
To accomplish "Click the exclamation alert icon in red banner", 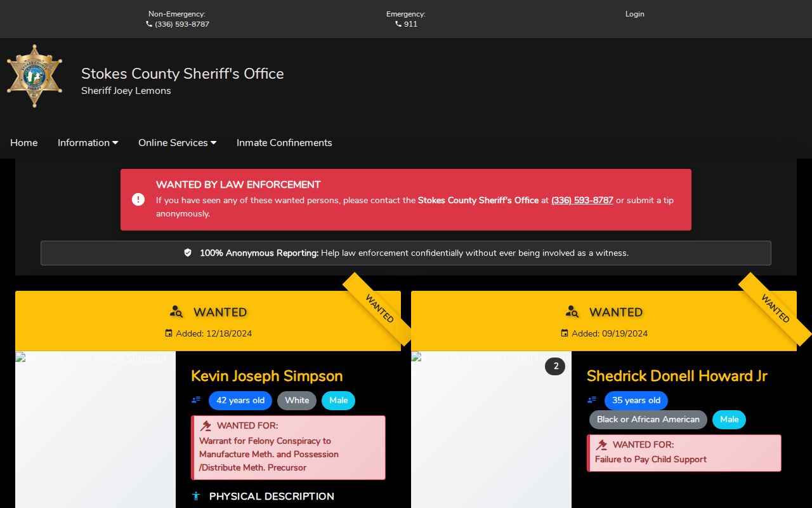I will (138, 199).
